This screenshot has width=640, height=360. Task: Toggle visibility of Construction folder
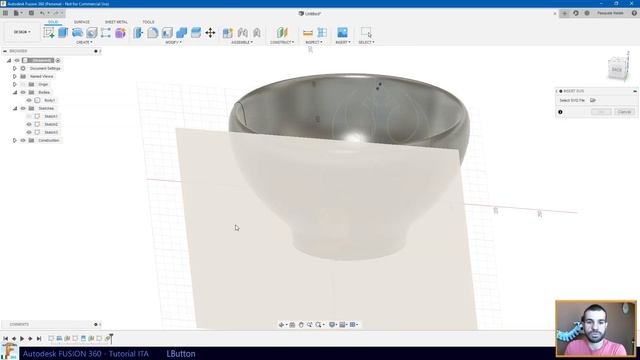pyautogui.click(x=23, y=140)
